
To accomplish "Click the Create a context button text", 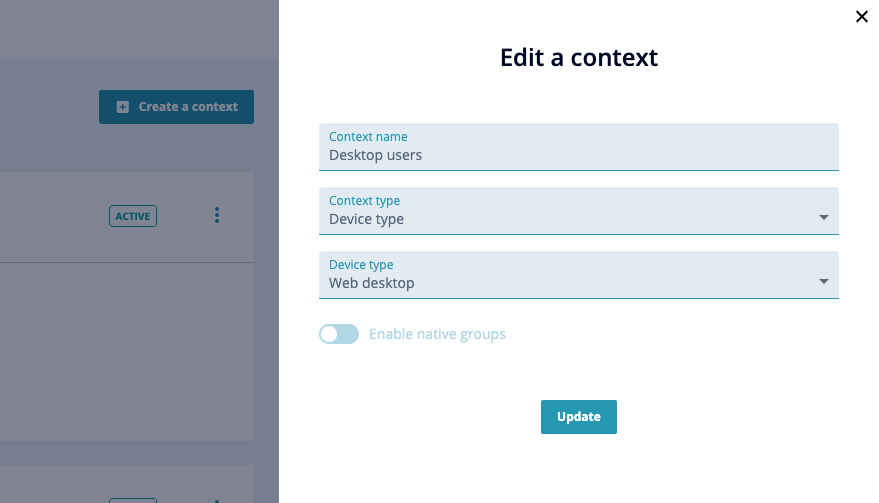I will pos(188,107).
